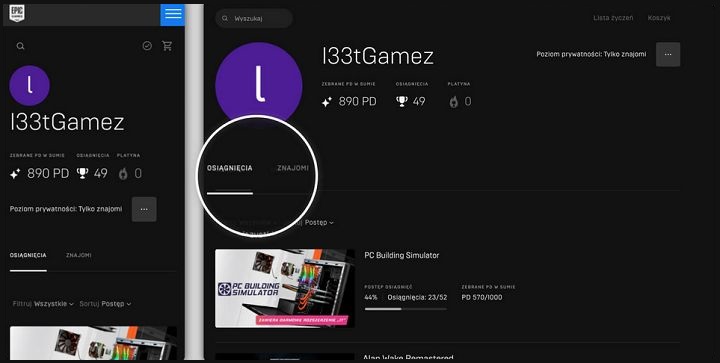Click the 890 PD value in desktop view
The width and height of the screenshot is (720, 363).
pyautogui.click(x=357, y=101)
